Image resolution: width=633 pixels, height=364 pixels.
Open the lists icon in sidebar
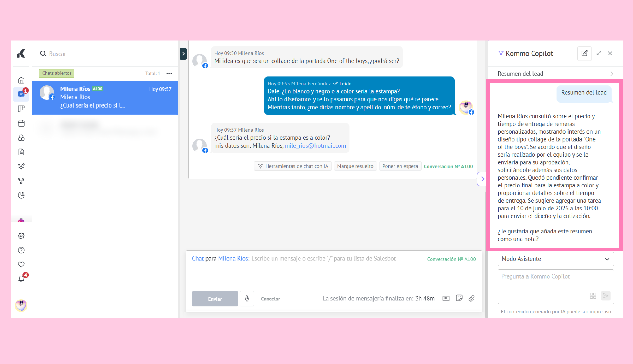21,138
